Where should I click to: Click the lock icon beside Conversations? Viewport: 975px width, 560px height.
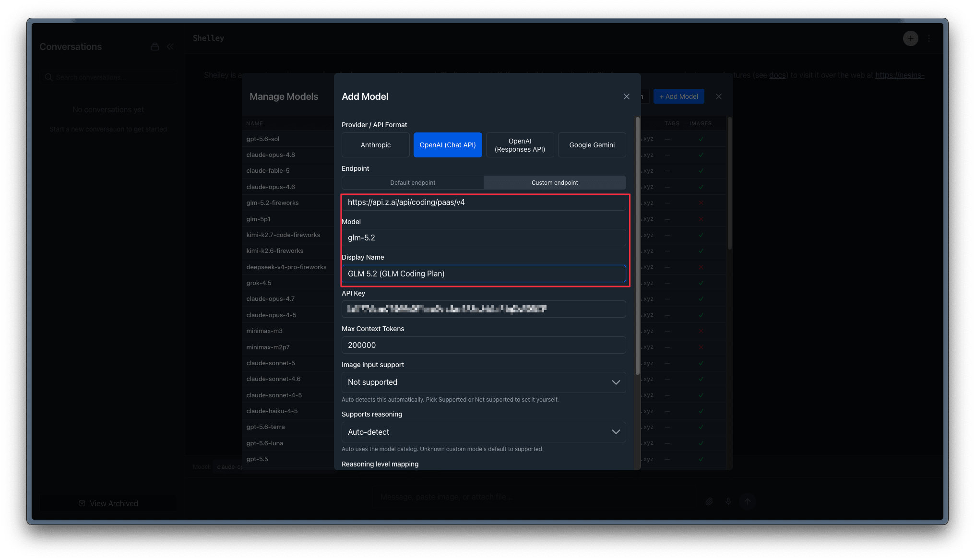(155, 47)
